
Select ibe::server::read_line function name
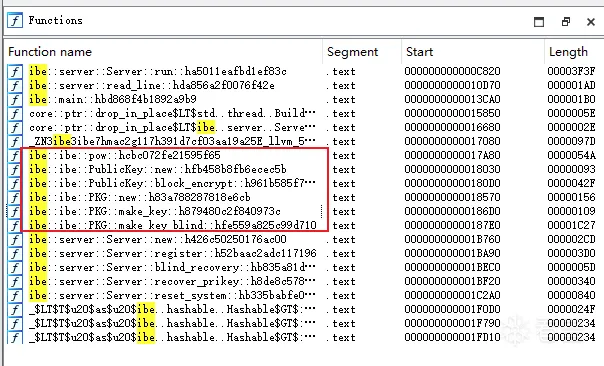152,86
